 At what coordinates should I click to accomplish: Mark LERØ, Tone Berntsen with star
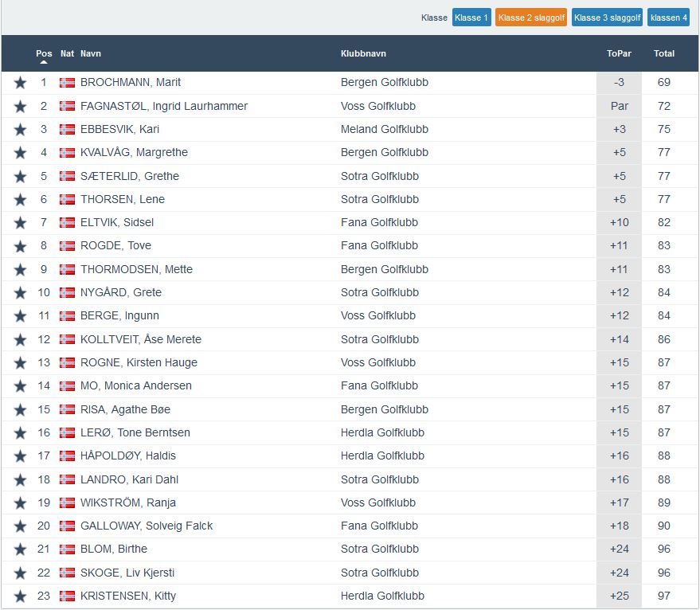point(20,433)
